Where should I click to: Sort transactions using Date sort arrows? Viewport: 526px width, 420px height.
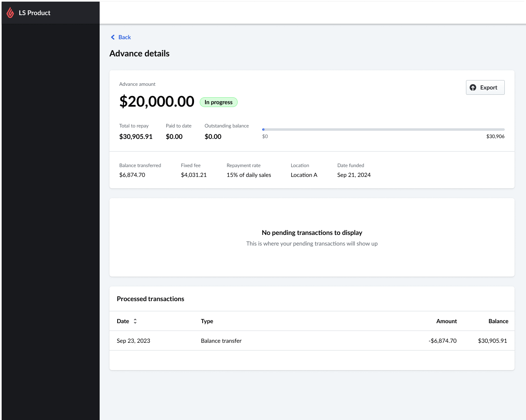pyautogui.click(x=135, y=321)
